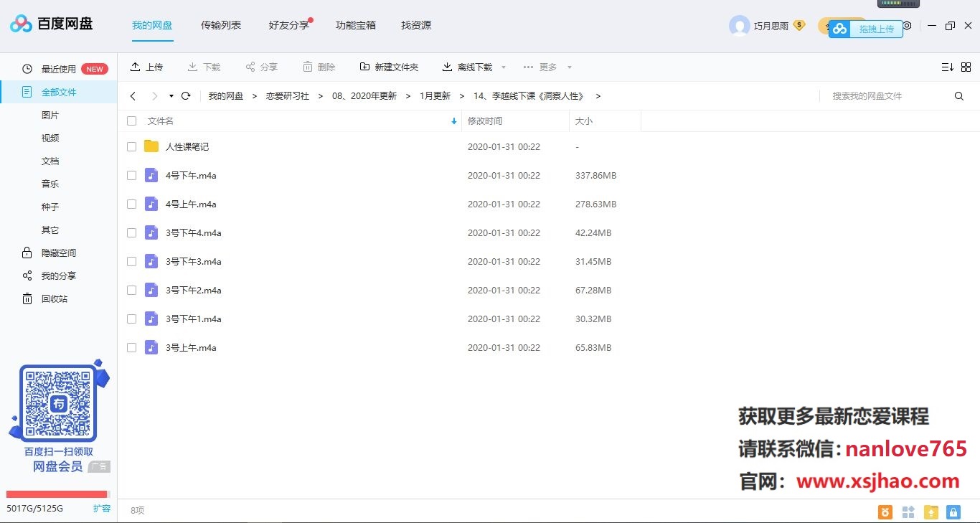
Task: Switch to 功能宝箱 tab
Action: [x=356, y=25]
